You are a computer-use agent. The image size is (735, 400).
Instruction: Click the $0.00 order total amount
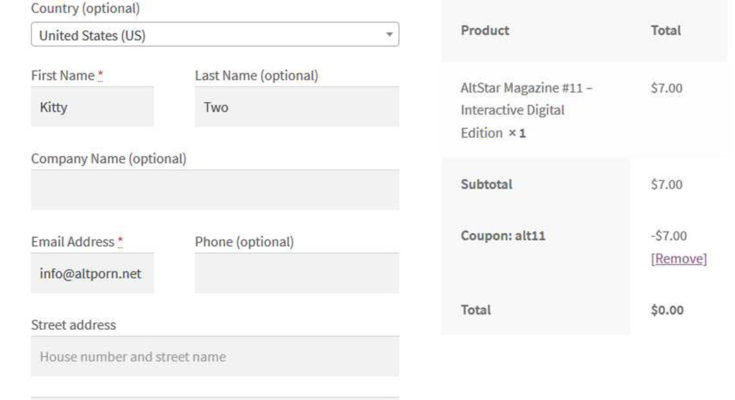click(667, 310)
